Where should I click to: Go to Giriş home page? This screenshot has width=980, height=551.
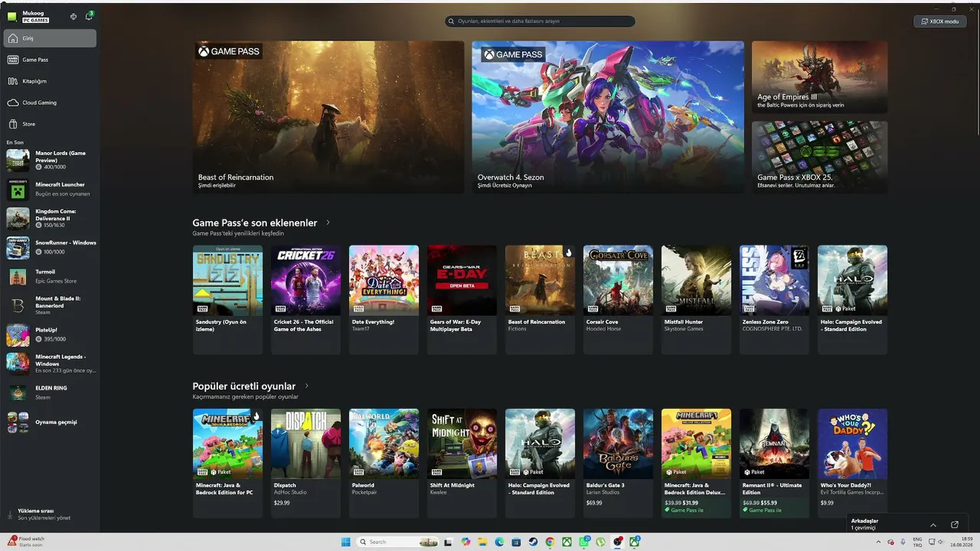50,38
